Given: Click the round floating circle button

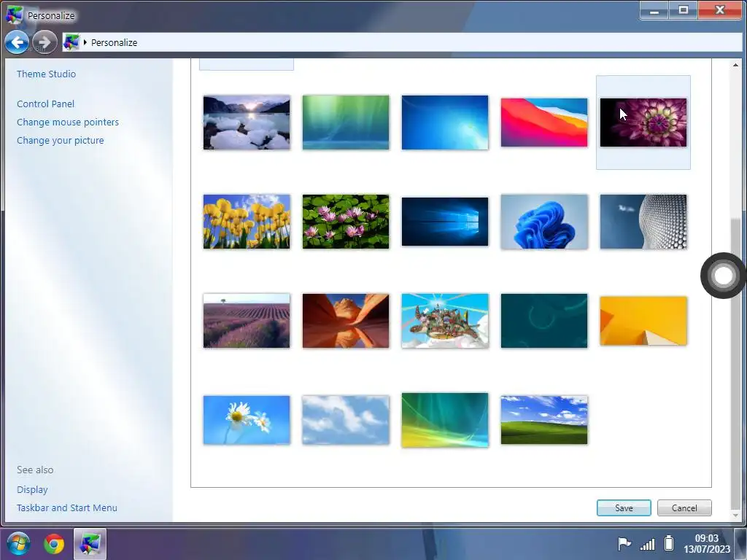Looking at the screenshot, I should (723, 275).
